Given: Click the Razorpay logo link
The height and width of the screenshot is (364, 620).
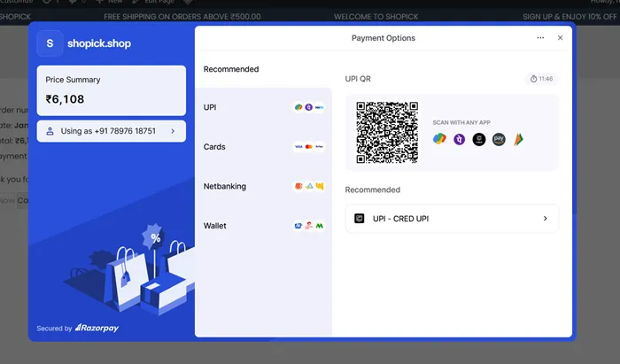Looking at the screenshot, I should pyautogui.click(x=97, y=328).
